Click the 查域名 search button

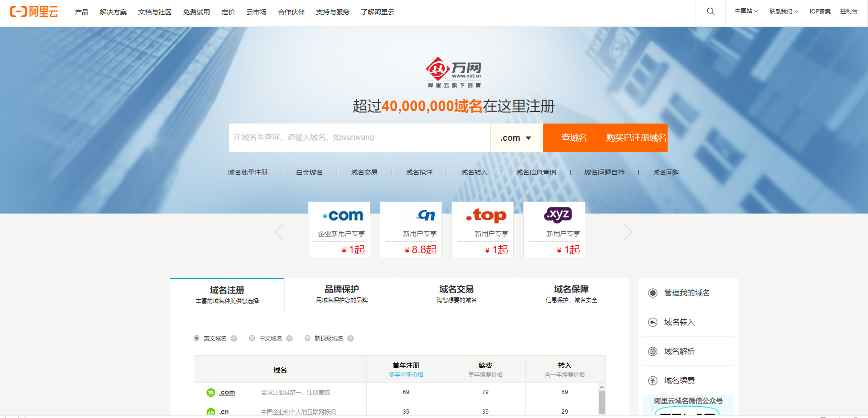click(x=574, y=138)
